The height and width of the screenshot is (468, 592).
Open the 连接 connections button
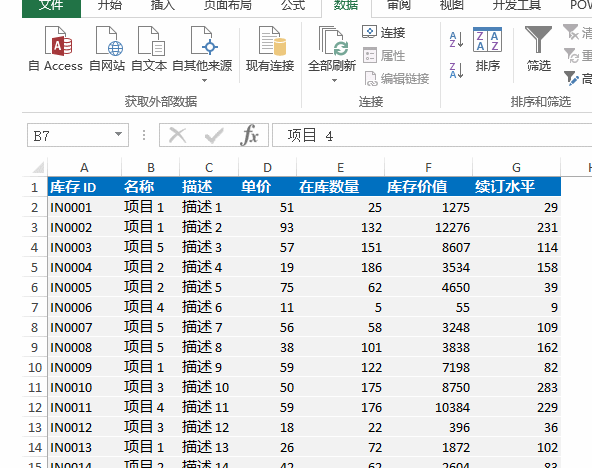[x=384, y=33]
